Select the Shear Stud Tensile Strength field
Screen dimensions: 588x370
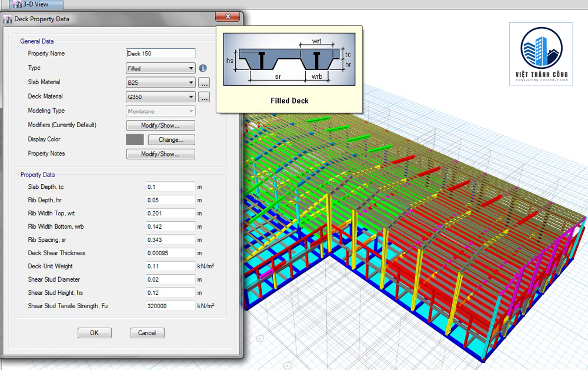coord(170,306)
